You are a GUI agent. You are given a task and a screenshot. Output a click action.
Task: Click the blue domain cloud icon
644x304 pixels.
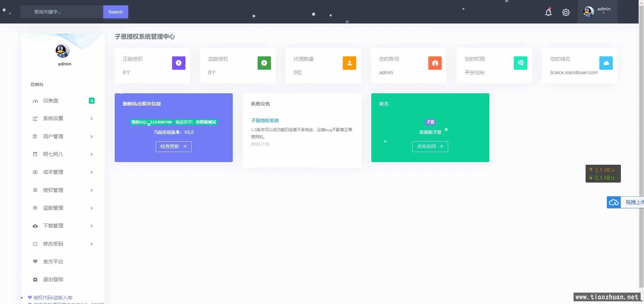pyautogui.click(x=606, y=63)
